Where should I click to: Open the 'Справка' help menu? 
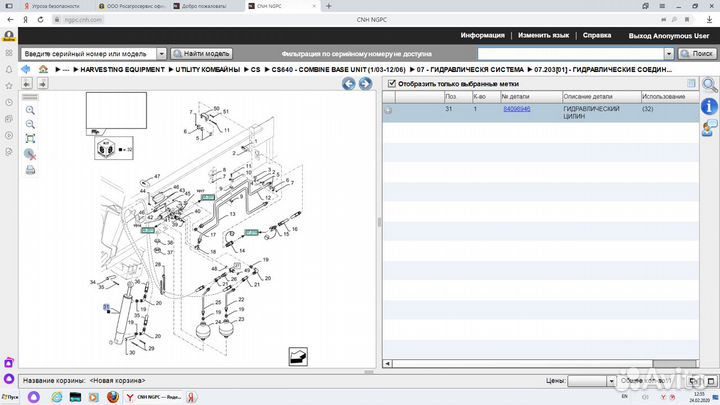tap(597, 35)
